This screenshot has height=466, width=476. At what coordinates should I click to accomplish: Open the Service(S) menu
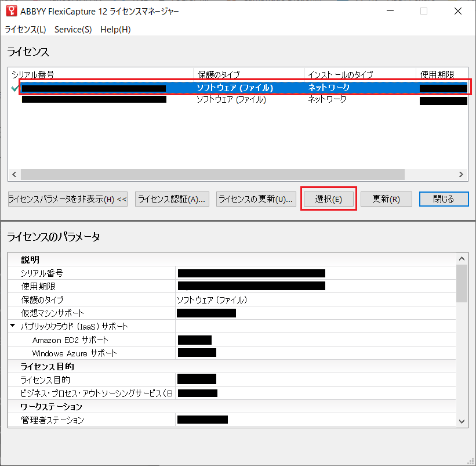(x=73, y=30)
